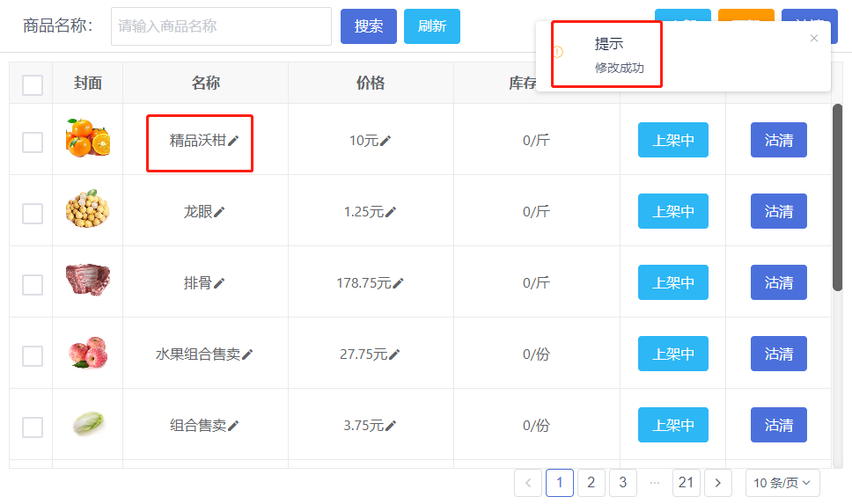Click the table vertical scrollbar thumb
The image size is (852, 504).
837,198
